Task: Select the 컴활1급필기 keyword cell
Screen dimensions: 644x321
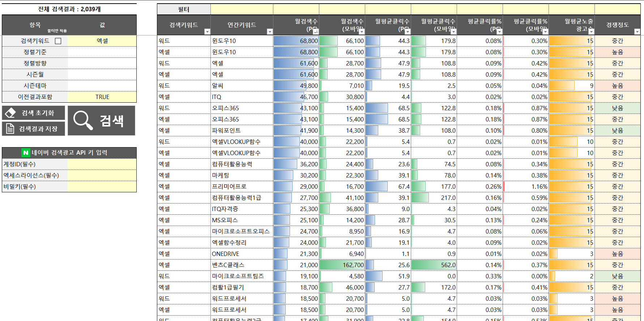Action: (242, 287)
